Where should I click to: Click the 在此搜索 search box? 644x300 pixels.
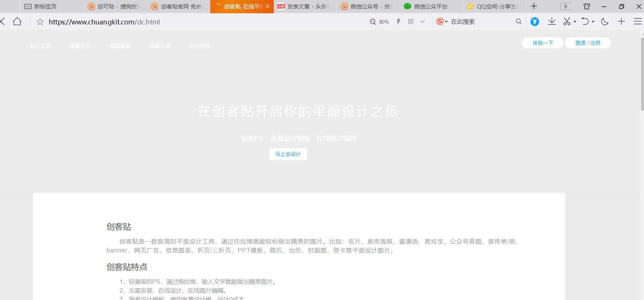(480, 22)
